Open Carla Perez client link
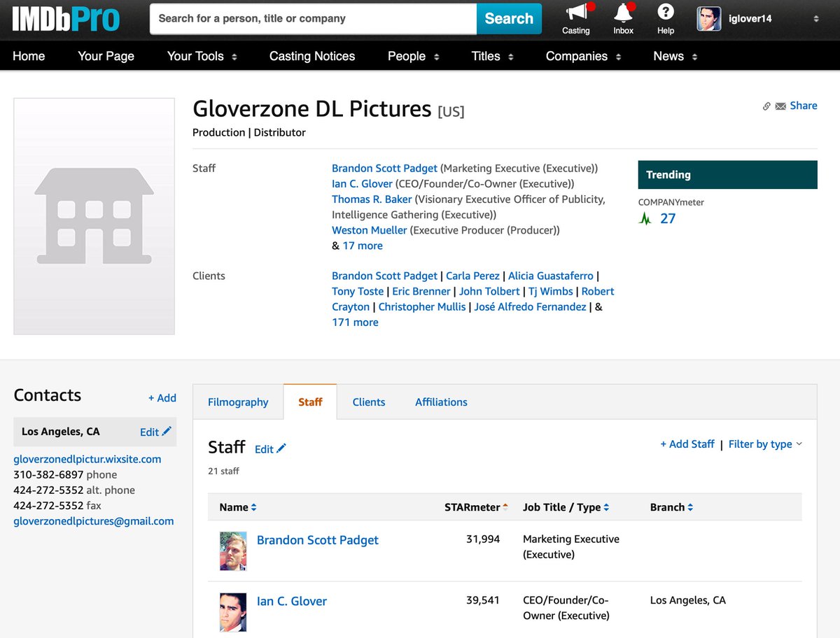 pos(472,276)
